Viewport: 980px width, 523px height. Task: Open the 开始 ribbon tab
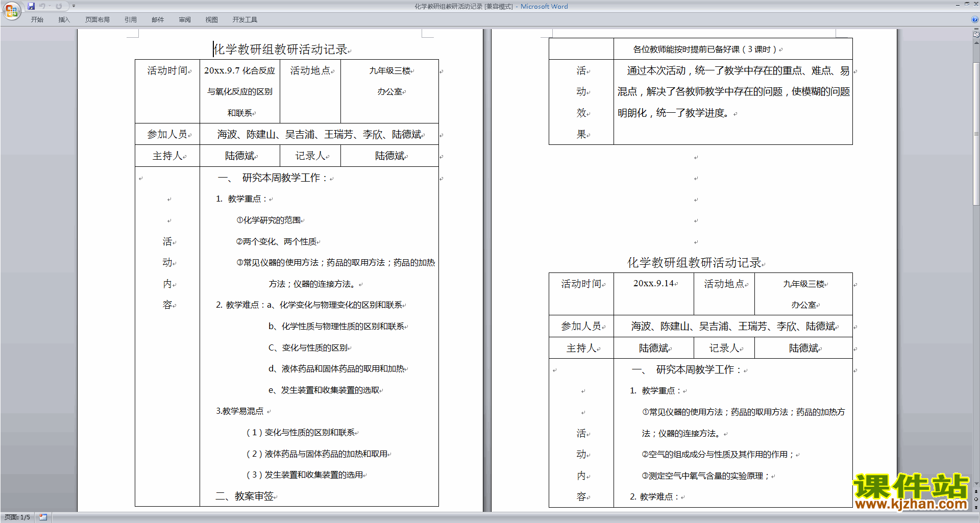pyautogui.click(x=37, y=20)
